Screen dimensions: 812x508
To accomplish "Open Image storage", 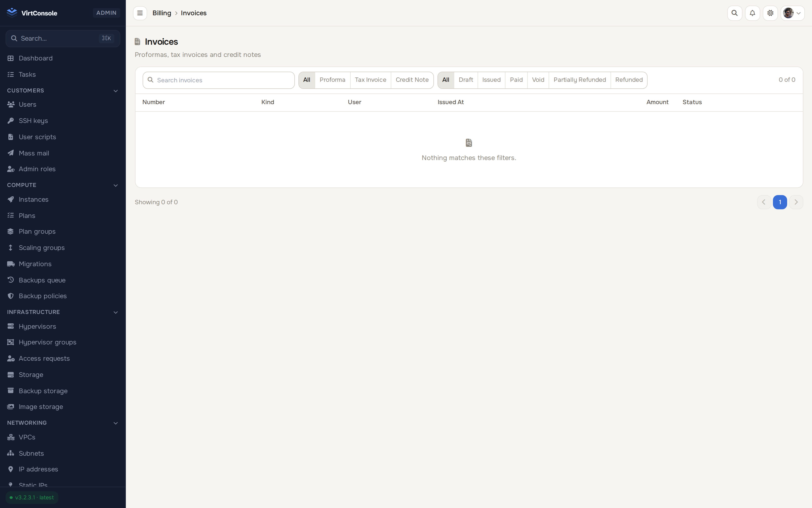I will point(63,407).
